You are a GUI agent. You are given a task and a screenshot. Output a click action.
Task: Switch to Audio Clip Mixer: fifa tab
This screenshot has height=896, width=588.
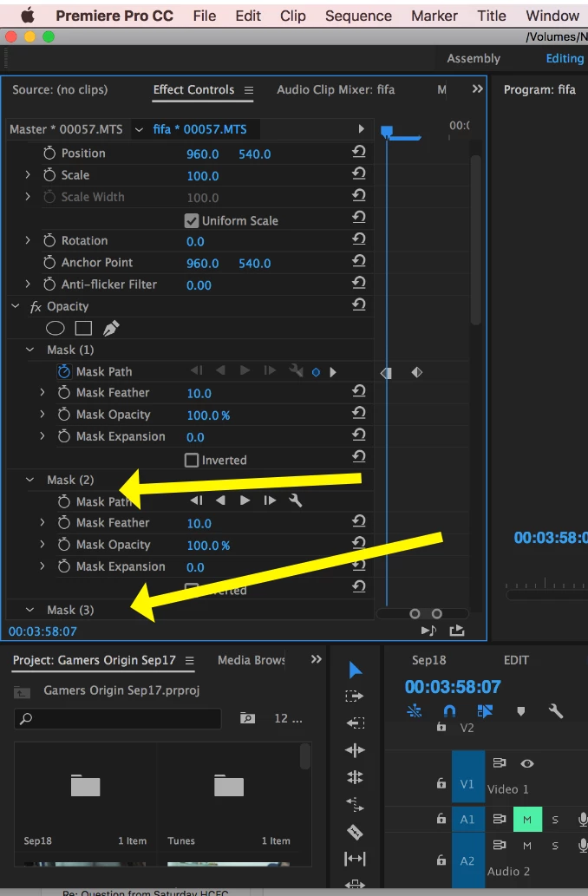click(x=336, y=89)
